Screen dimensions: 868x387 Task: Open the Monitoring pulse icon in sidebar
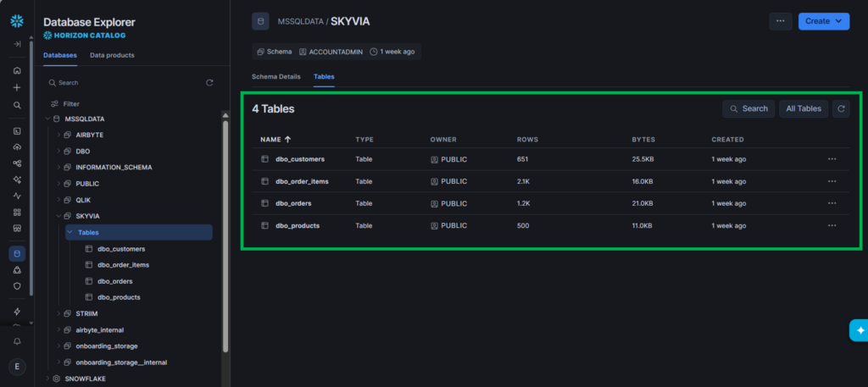pos(17,196)
